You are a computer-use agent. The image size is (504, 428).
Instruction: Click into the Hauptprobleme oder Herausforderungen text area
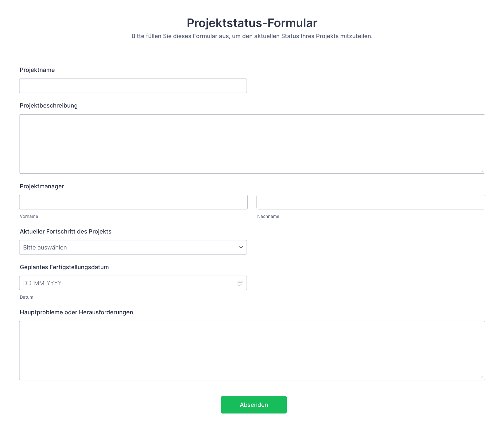[x=252, y=350]
